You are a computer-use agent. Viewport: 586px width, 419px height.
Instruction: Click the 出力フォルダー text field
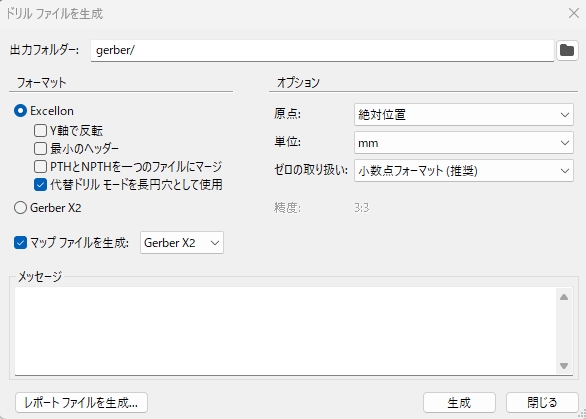tap(322, 50)
